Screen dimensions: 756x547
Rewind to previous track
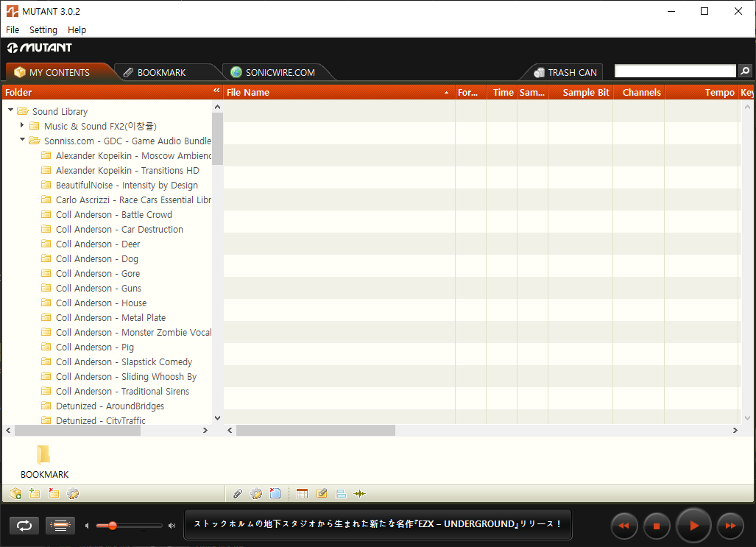[624, 526]
